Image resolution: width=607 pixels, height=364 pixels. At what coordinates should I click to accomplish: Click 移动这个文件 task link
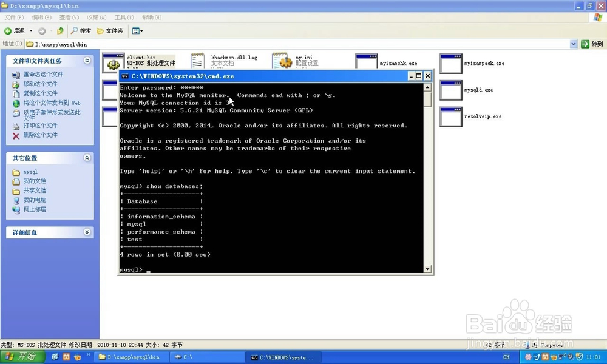pyautogui.click(x=40, y=84)
